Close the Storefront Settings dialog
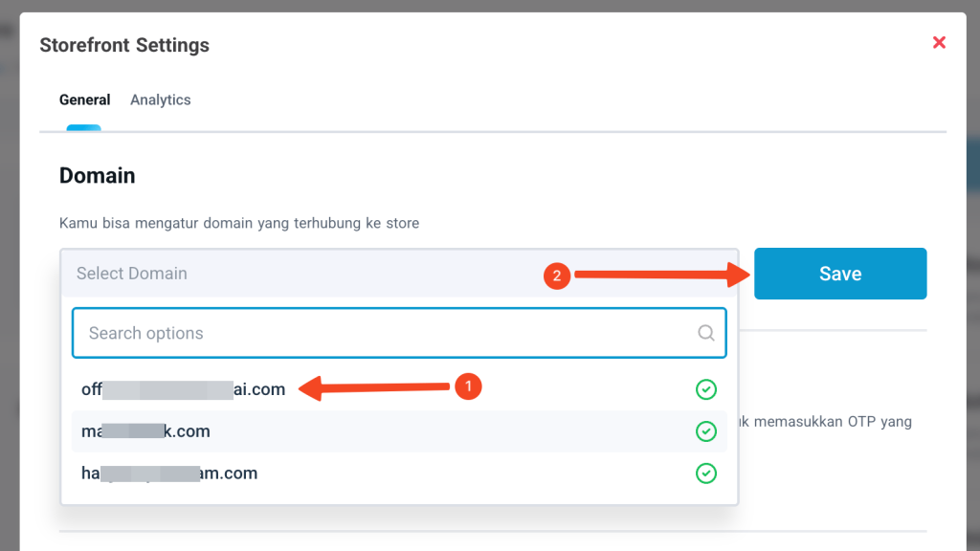The width and height of the screenshot is (980, 551). click(x=939, y=42)
